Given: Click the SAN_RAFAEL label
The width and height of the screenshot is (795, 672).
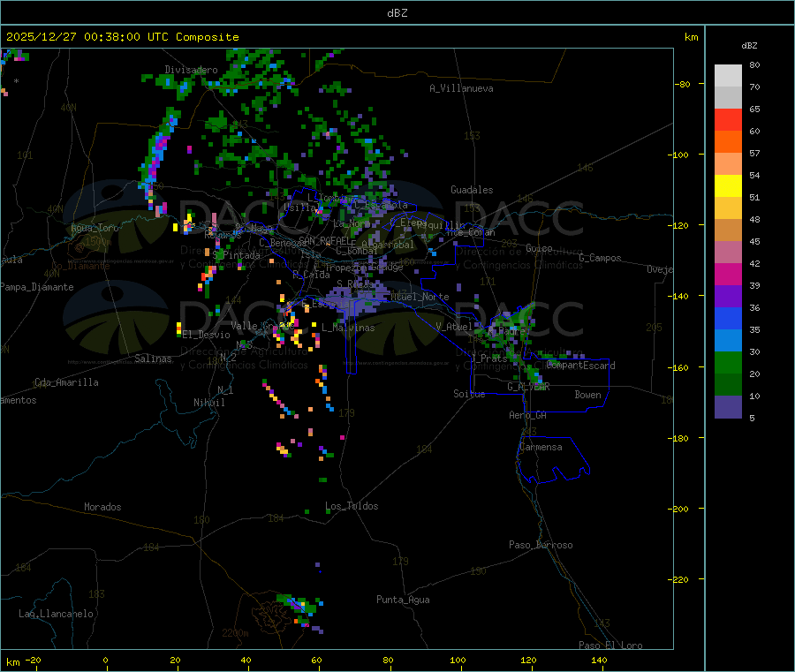Looking at the screenshot, I should click(x=327, y=241).
